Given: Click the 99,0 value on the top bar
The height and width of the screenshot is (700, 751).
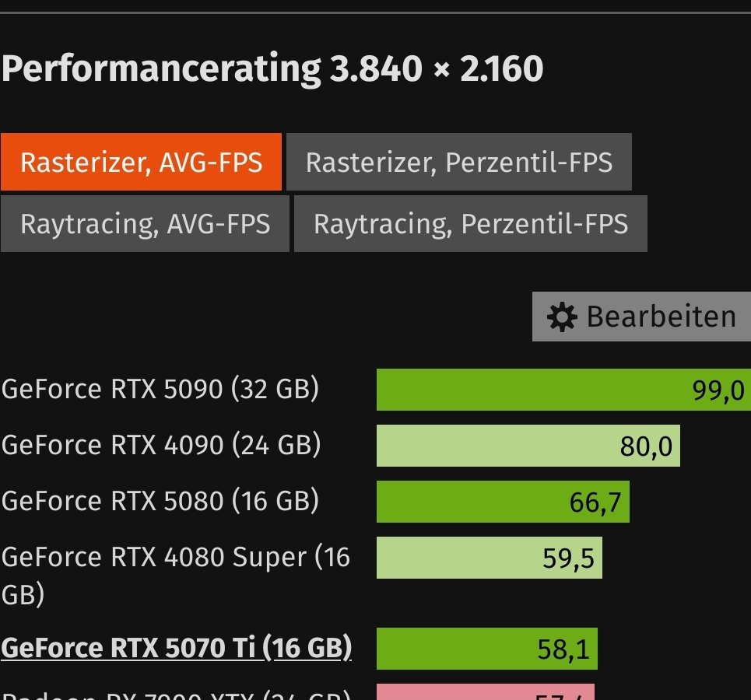Looking at the screenshot, I should click(x=718, y=390).
